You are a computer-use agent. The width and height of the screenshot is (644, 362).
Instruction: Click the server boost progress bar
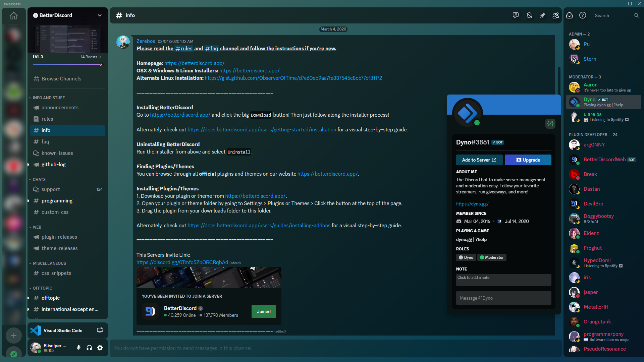point(67,64)
